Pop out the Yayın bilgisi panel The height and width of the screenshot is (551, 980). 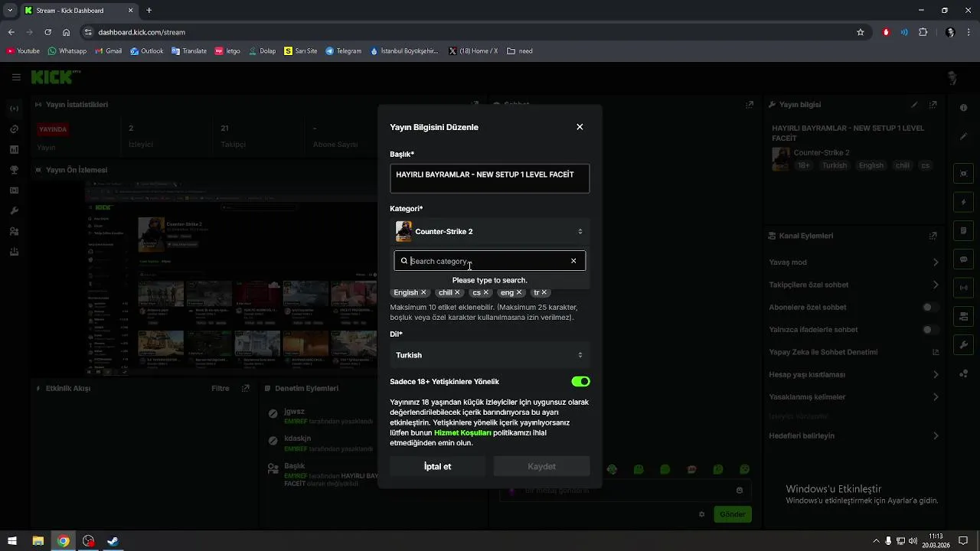click(x=933, y=105)
